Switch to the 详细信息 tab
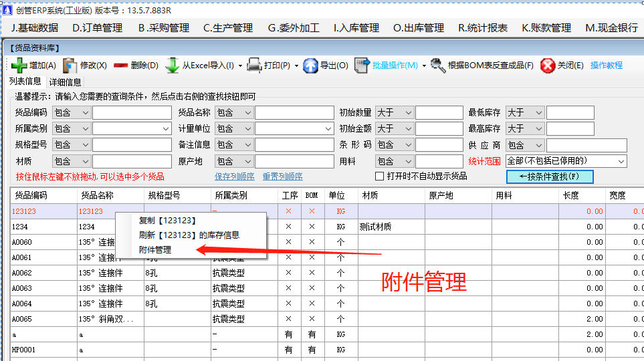Screen dimensions: 644x361 tap(66, 82)
